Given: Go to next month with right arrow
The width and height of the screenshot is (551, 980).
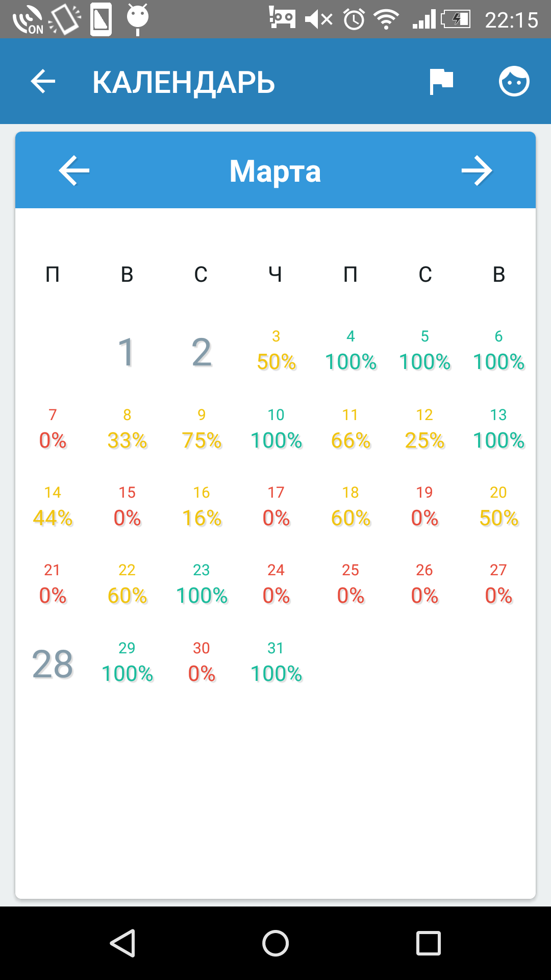Looking at the screenshot, I should pyautogui.click(x=477, y=170).
